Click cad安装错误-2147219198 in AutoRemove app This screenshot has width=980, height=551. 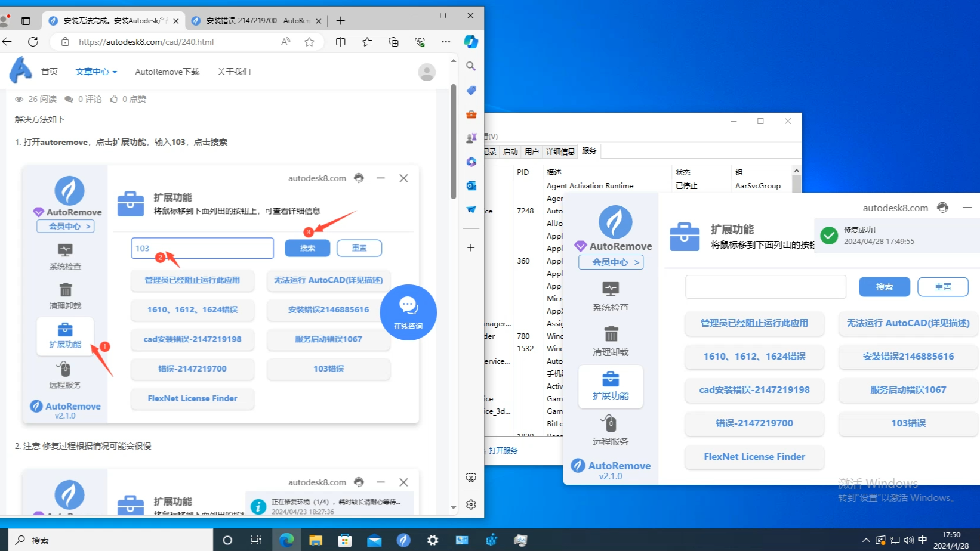click(754, 390)
